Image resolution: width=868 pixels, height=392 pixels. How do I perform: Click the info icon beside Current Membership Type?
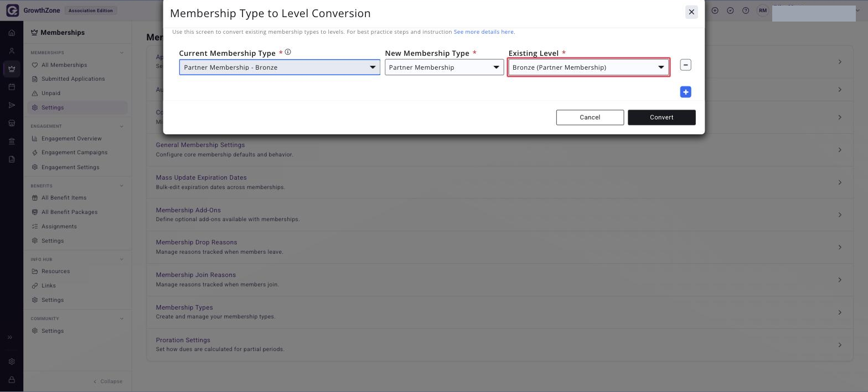(288, 52)
